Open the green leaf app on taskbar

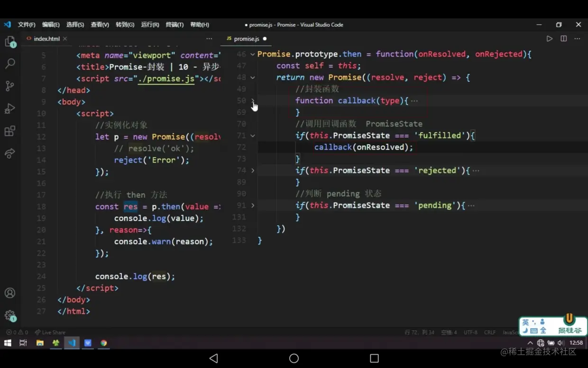click(x=56, y=343)
